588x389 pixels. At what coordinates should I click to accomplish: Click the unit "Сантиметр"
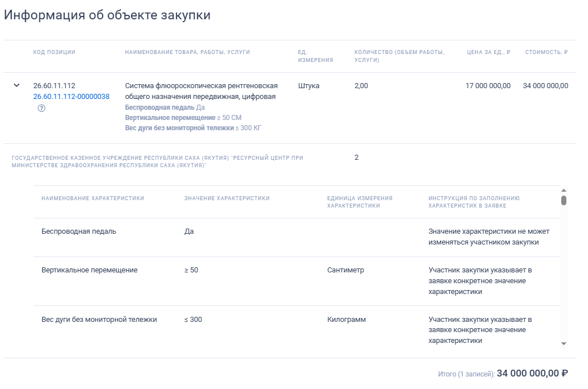(x=346, y=270)
